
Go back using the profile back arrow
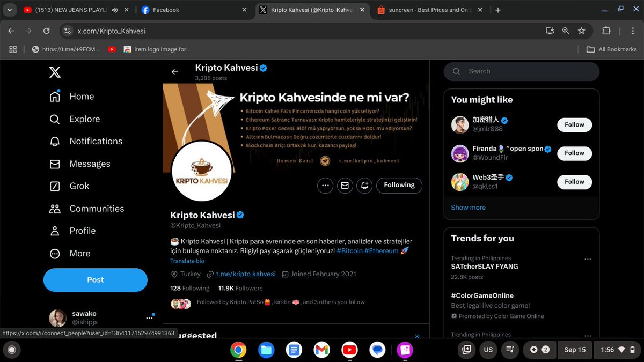[175, 72]
